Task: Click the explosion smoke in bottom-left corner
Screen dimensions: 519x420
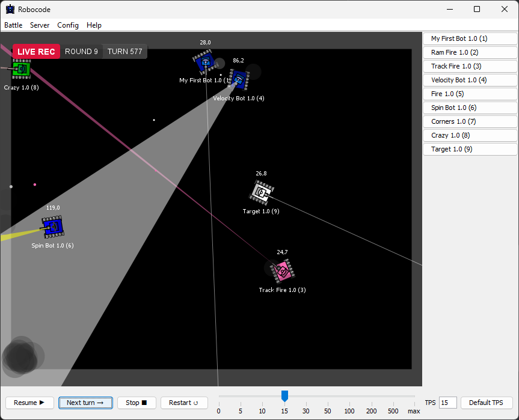Action: 22,356
